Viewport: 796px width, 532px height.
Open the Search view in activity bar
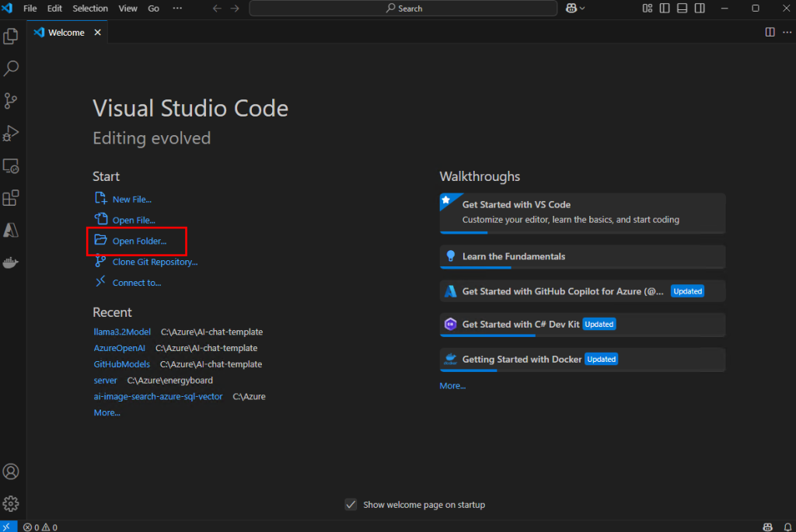[11, 68]
